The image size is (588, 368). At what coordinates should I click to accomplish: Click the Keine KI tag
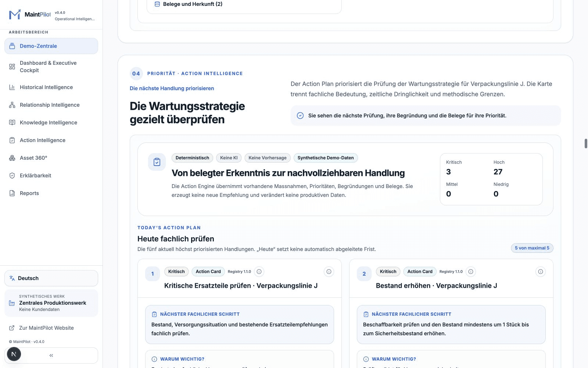(x=229, y=158)
